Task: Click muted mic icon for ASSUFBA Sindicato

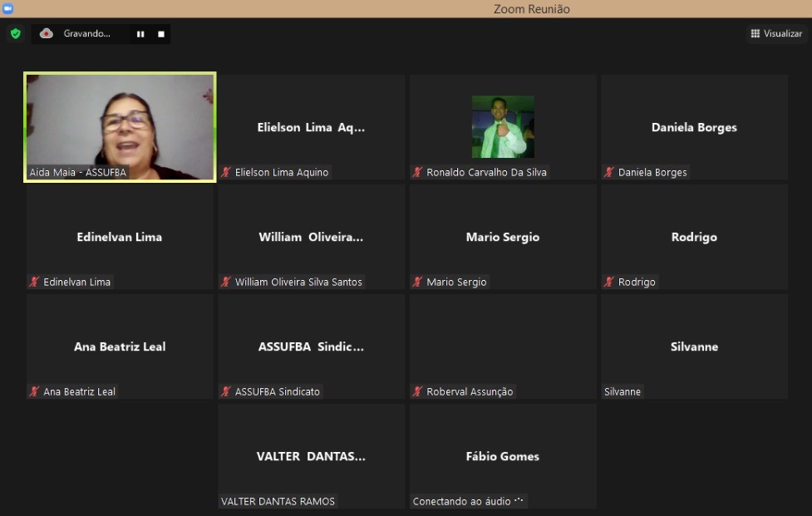Action: [226, 392]
